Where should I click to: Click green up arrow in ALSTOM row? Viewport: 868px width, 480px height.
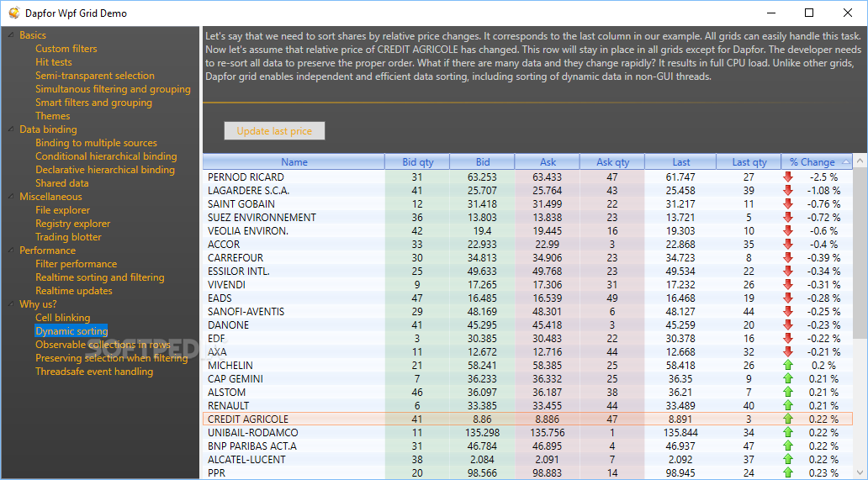pos(788,392)
